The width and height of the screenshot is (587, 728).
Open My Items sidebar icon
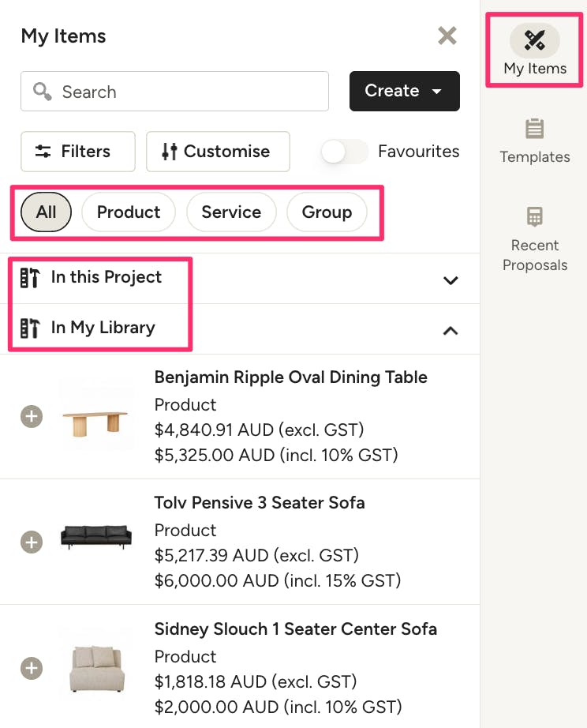click(535, 40)
